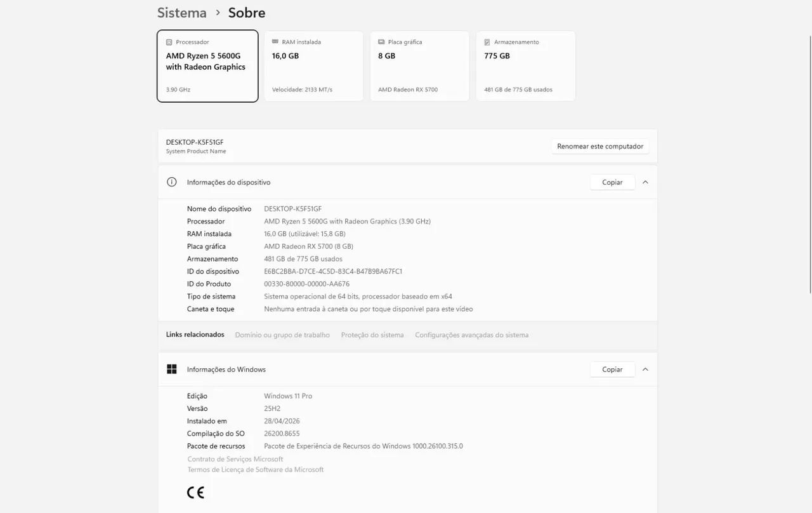Copy Windows info using the Copiar button
The width and height of the screenshot is (812, 513).
click(x=612, y=370)
